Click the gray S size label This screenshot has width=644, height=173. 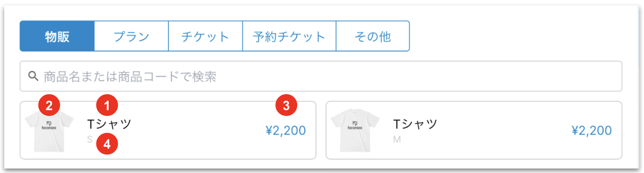90,139
